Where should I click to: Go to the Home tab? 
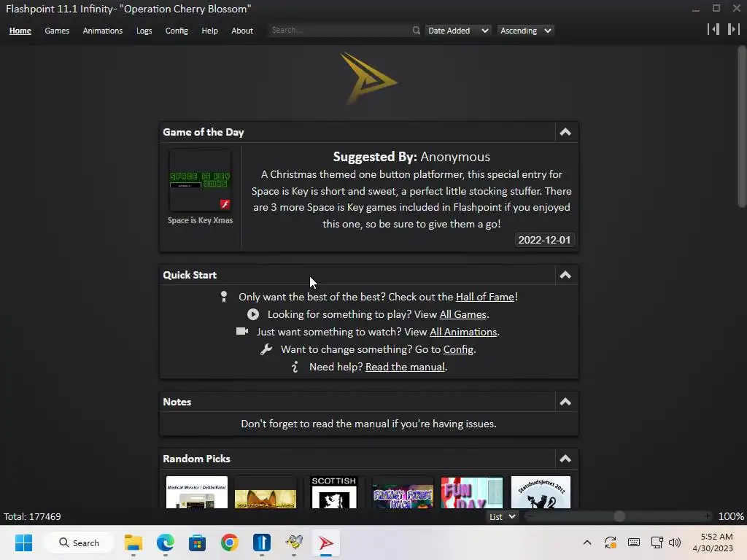pyautogui.click(x=20, y=31)
